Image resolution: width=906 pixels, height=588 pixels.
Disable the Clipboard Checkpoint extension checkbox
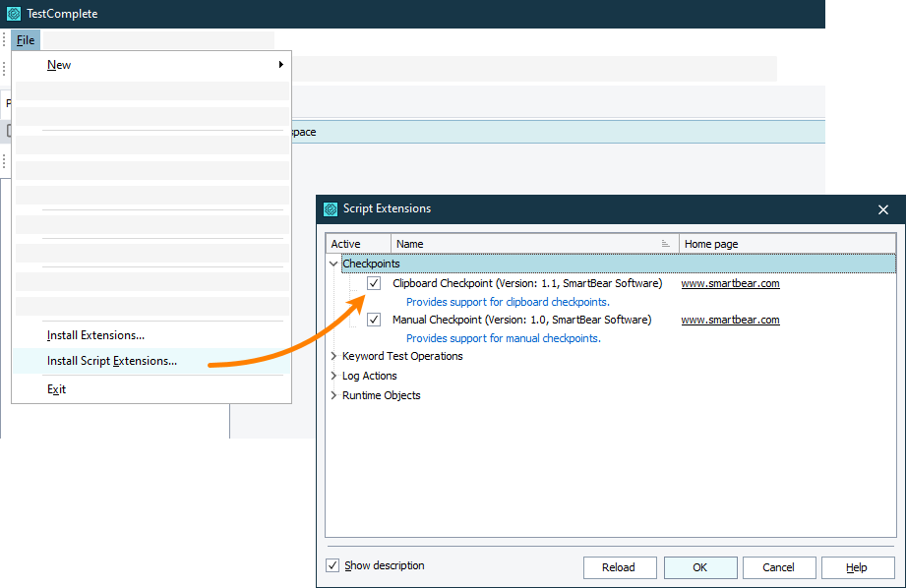374,283
